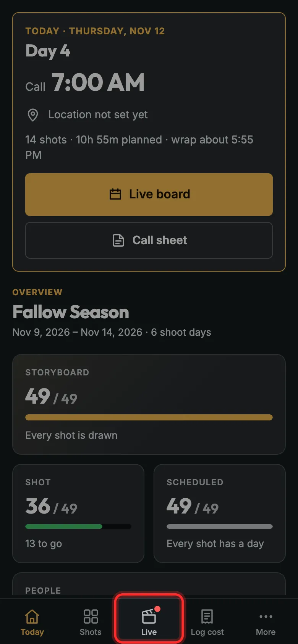
Task: Open the Log cost receipt icon
Action: [207, 617]
